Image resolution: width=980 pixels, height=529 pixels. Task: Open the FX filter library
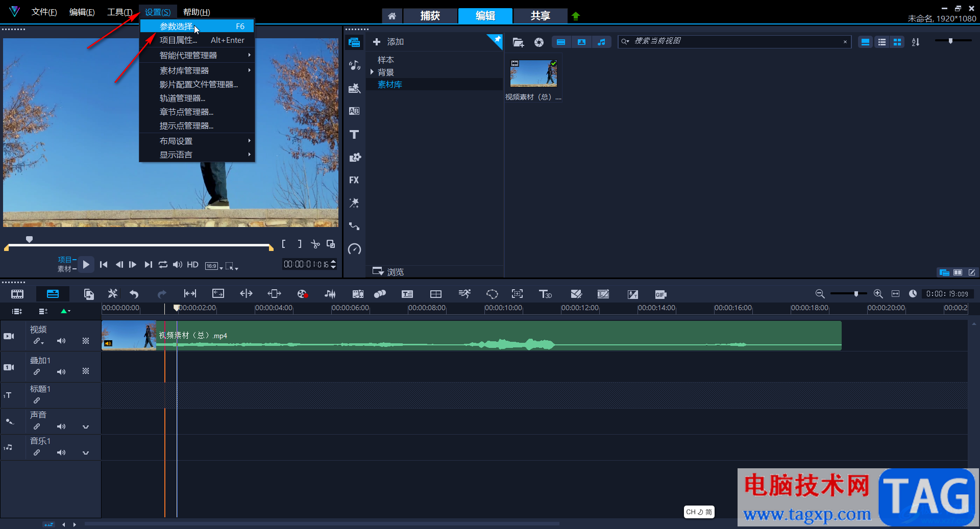[354, 180]
